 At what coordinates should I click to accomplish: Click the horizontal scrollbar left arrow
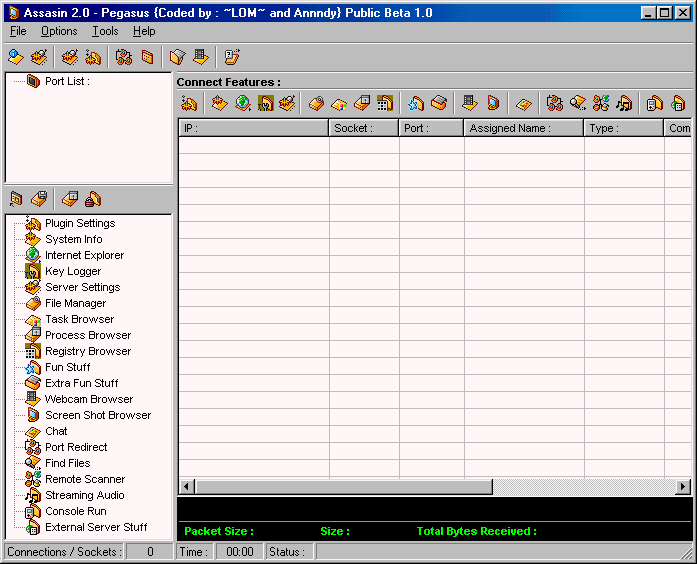(x=186, y=487)
